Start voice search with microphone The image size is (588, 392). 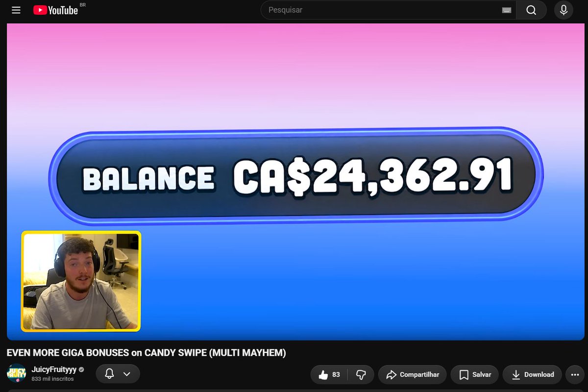point(563,10)
